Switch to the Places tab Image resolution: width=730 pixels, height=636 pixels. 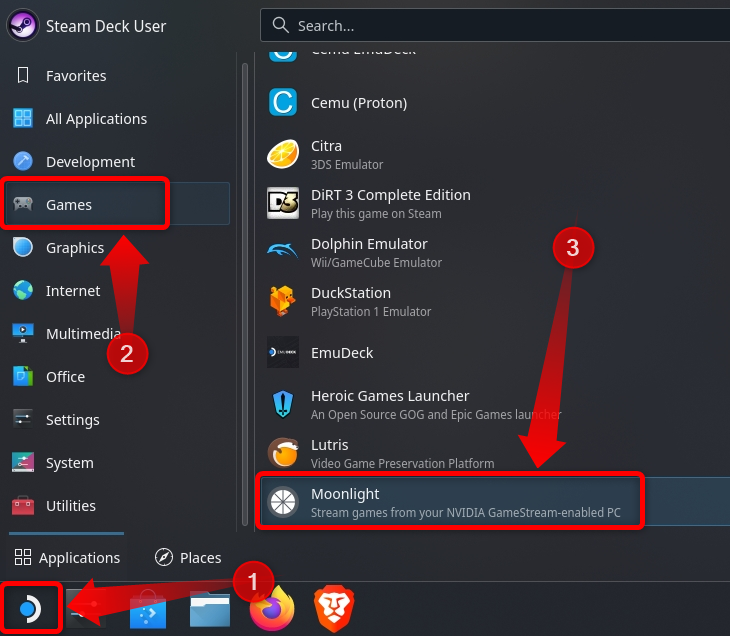(x=189, y=558)
